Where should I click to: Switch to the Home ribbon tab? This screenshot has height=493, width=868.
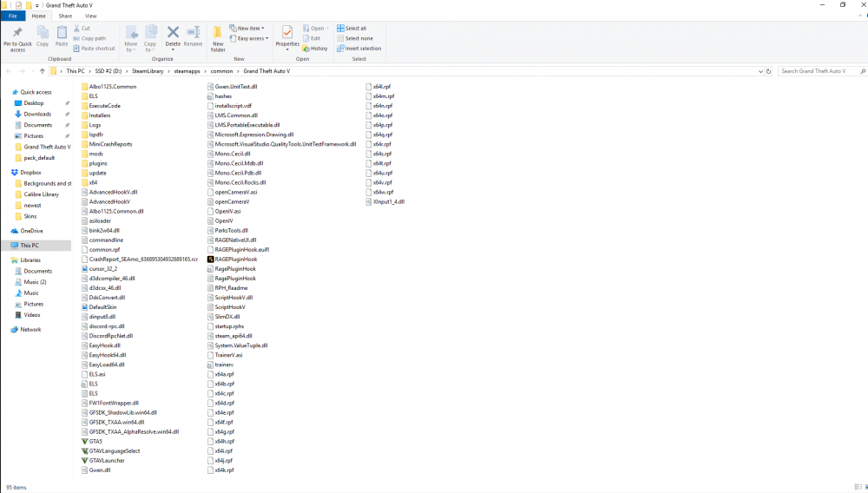click(39, 16)
